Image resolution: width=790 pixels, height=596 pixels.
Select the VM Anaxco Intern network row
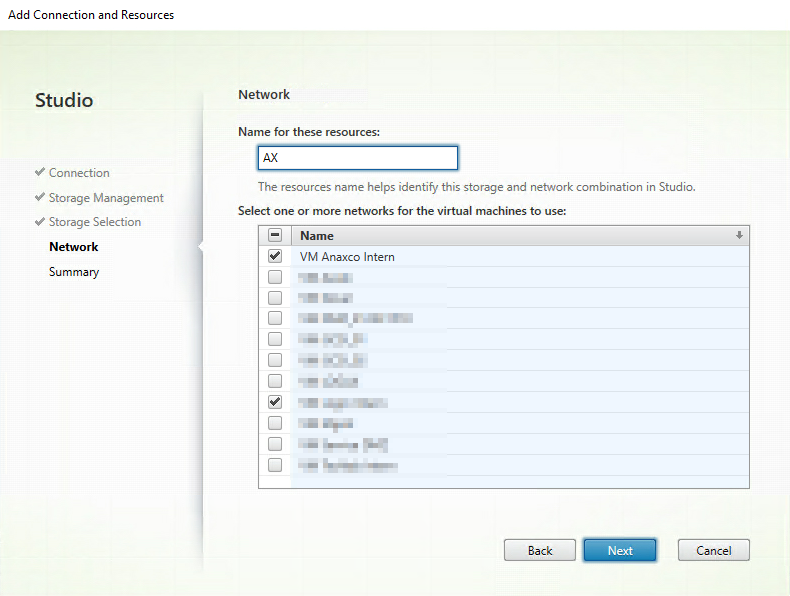click(504, 256)
